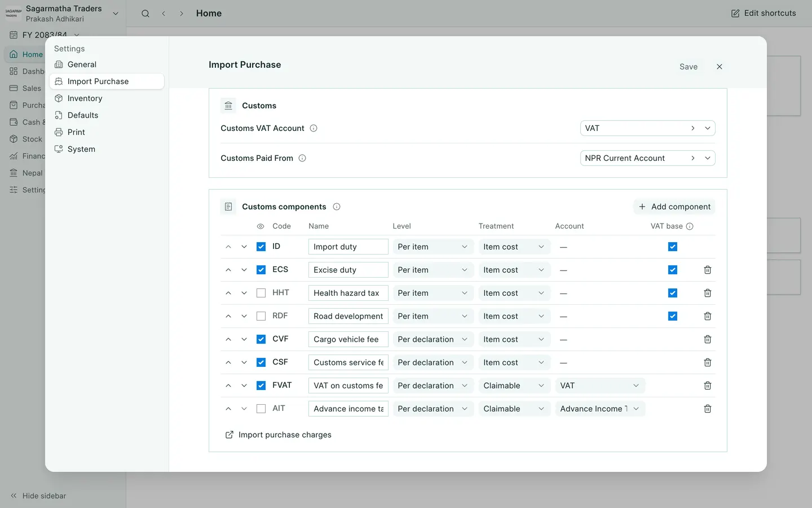Go back with the left chevron
Image resolution: width=812 pixels, height=508 pixels.
(x=164, y=14)
